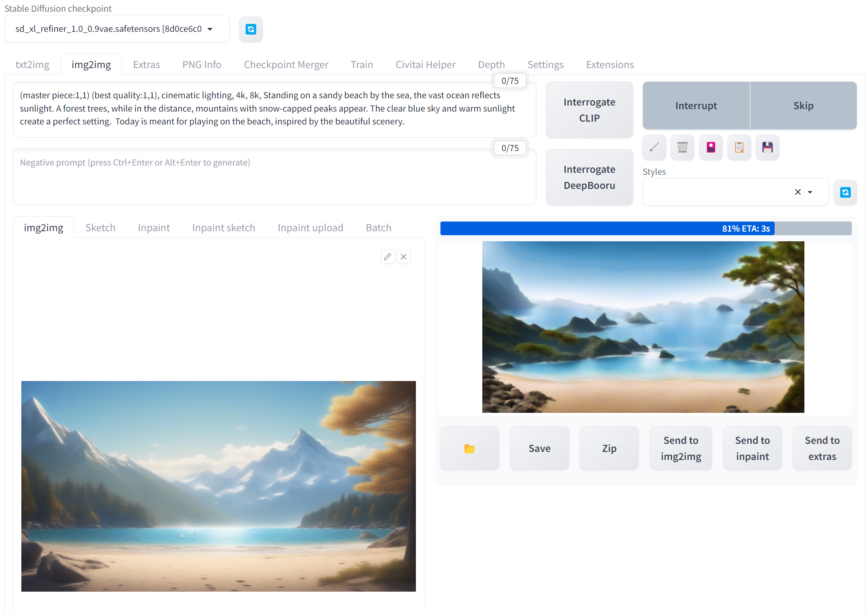Save the generated image

coord(539,448)
